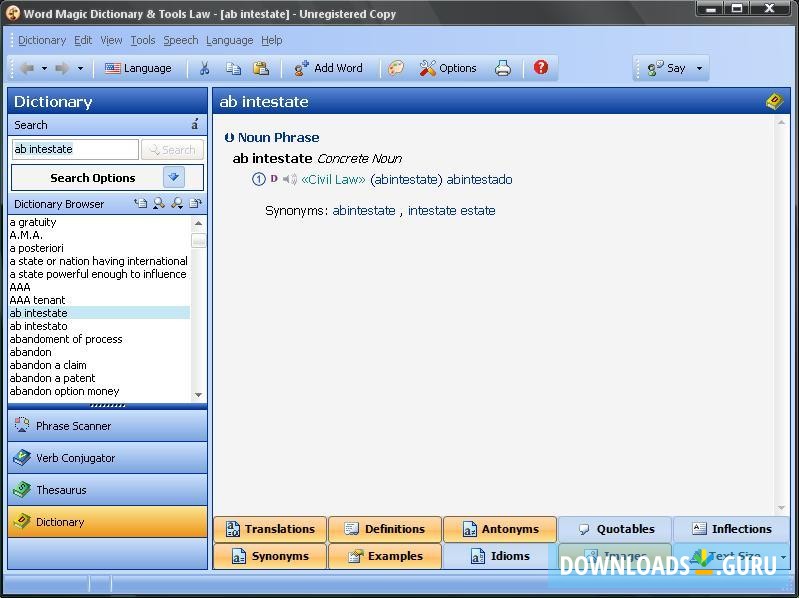This screenshot has height=598, width=799.
Task: Click browser list scroll up arrow
Action: [x=198, y=223]
